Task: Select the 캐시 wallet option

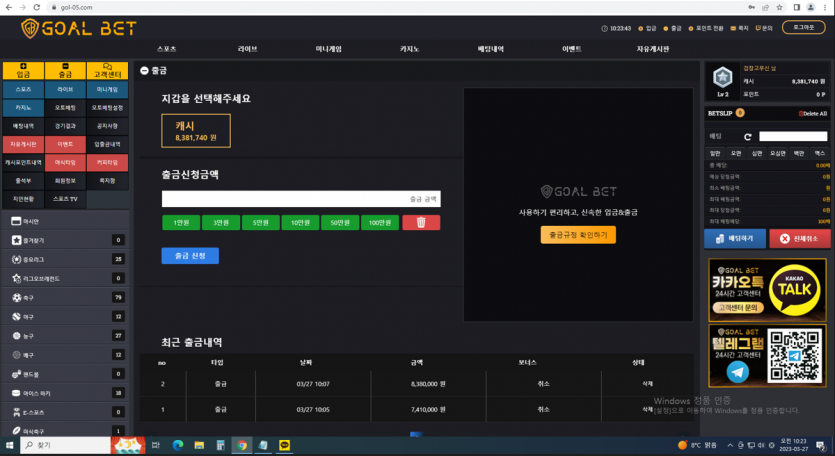Action: pyautogui.click(x=189, y=131)
